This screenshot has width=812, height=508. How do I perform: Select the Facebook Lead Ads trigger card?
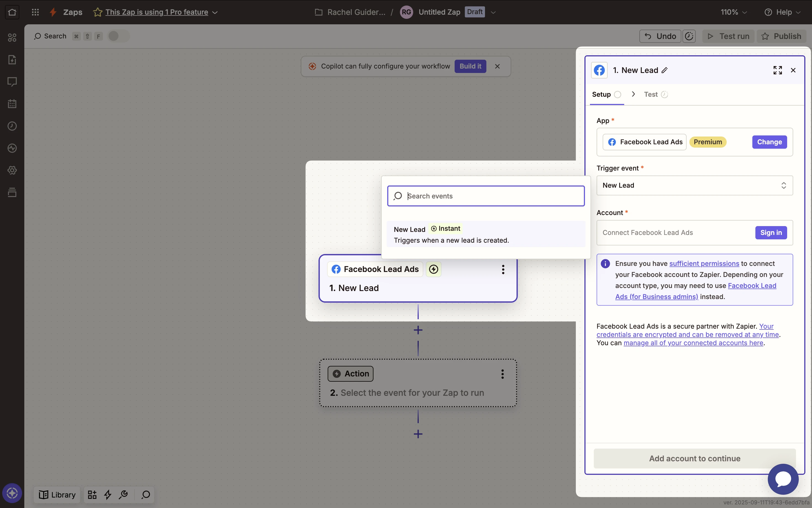coord(418,279)
